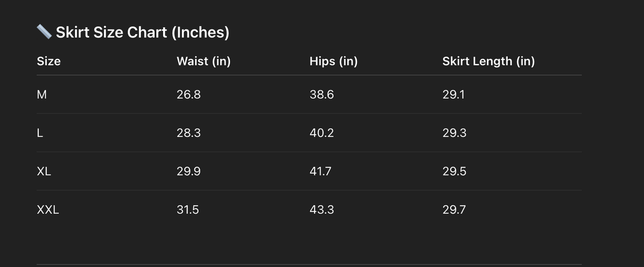Click the 31.5 waist value for XXL
This screenshot has width=644, height=267.
188,210
